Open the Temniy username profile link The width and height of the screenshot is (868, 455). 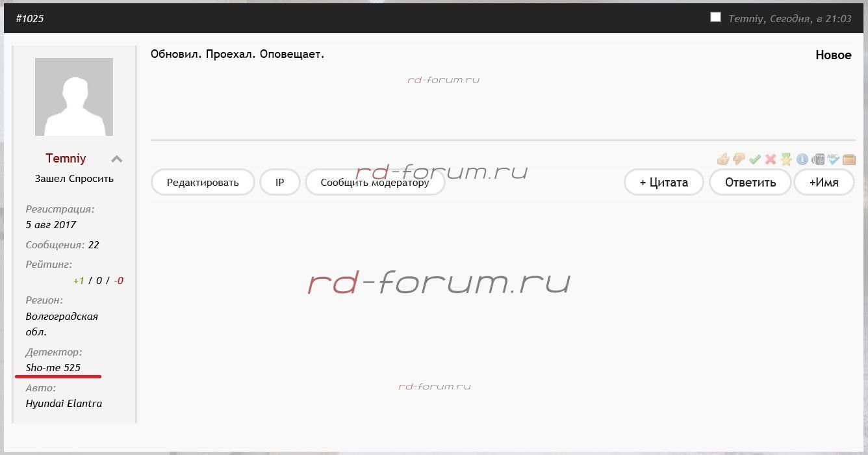tap(66, 159)
